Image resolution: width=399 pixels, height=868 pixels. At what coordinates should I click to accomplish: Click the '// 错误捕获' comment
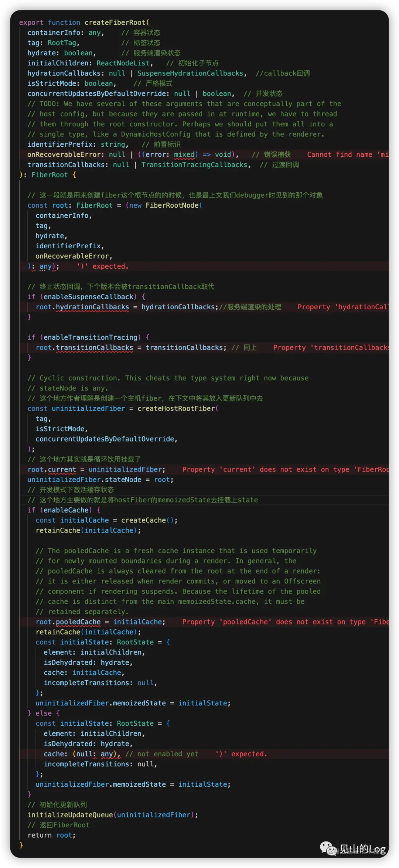click(x=271, y=154)
